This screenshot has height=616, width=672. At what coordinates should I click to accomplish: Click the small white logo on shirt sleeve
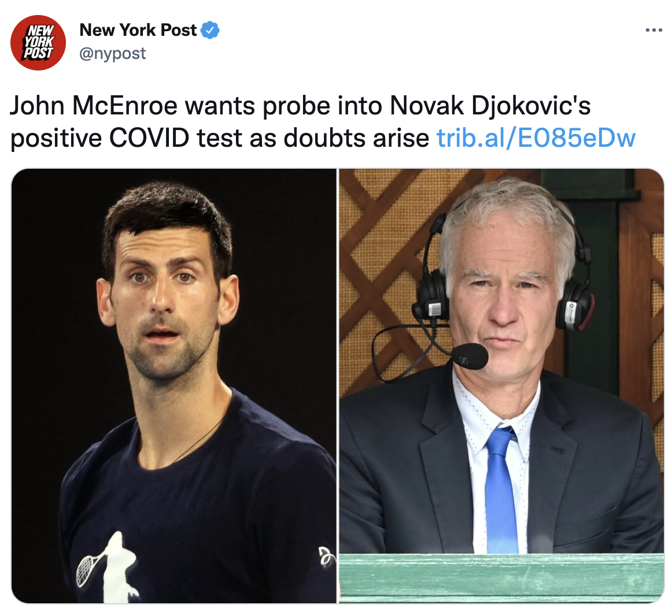326,557
